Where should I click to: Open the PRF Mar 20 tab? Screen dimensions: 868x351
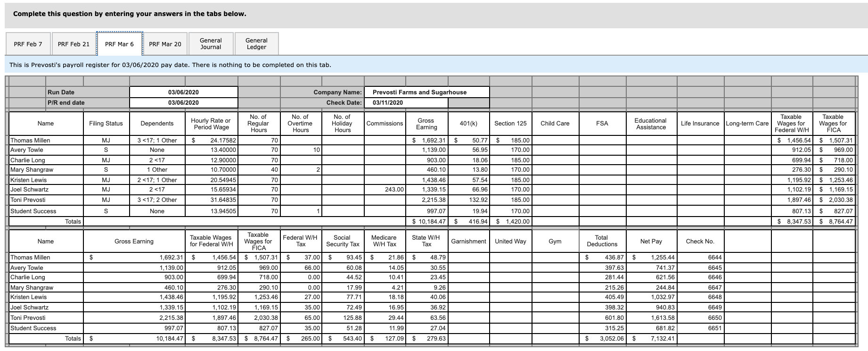click(165, 44)
